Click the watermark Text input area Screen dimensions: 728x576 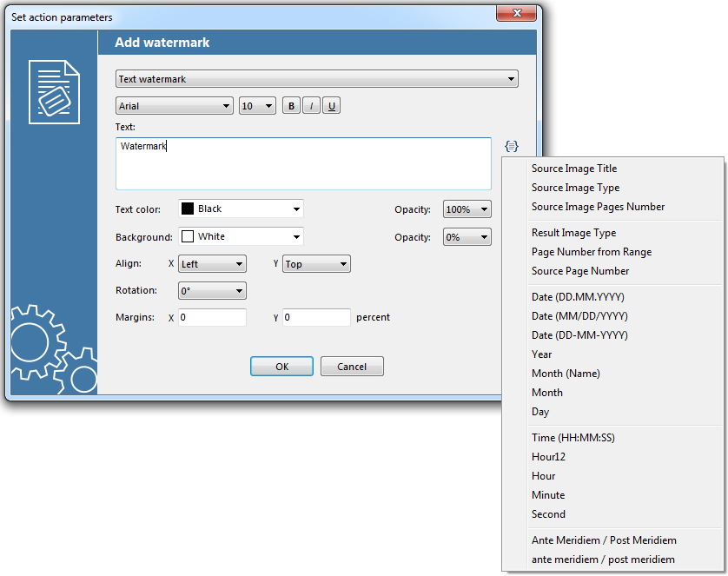click(x=303, y=163)
